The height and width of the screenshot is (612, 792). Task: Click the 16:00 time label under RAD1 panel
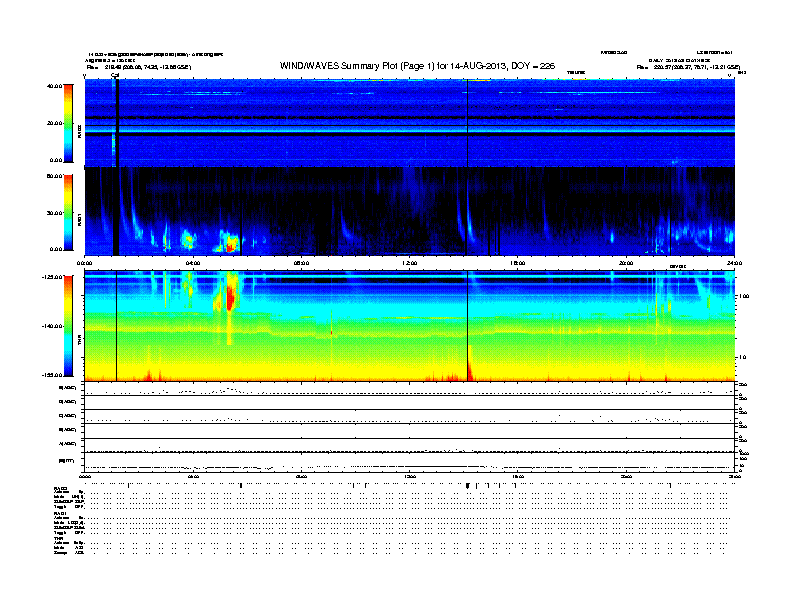pyautogui.click(x=518, y=263)
